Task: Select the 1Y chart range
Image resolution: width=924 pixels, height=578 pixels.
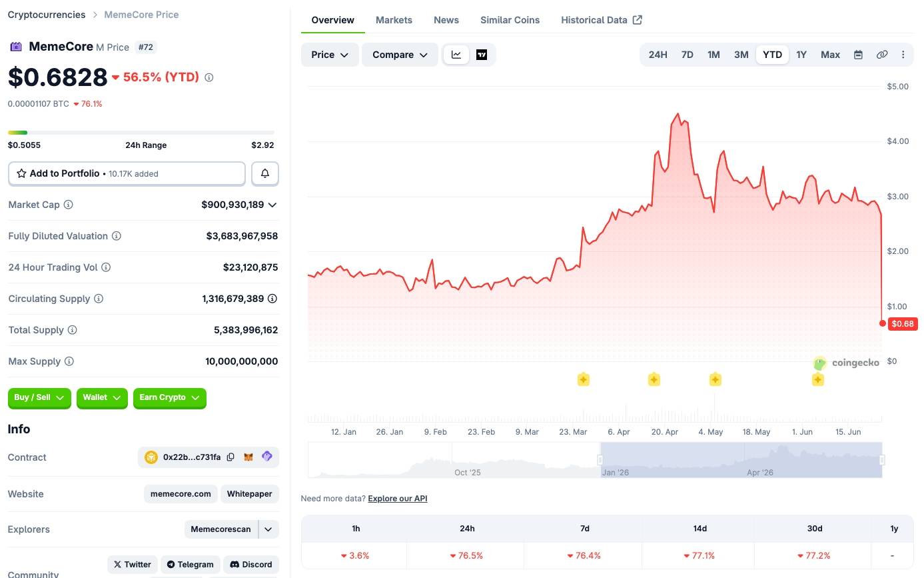Action: coord(801,55)
